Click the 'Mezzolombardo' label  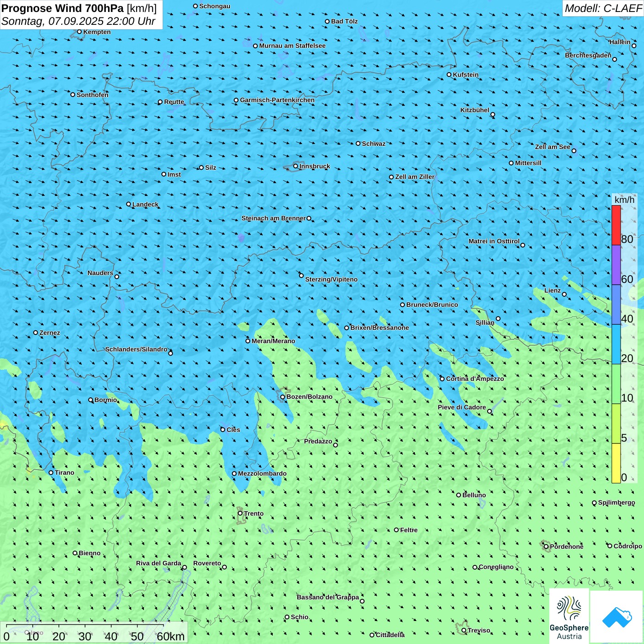[262, 473]
